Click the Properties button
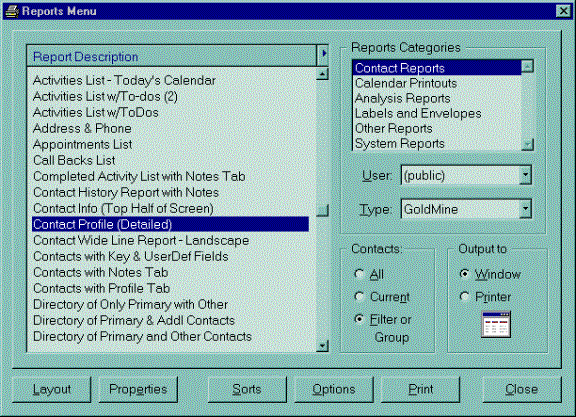Image resolution: width=576 pixels, height=417 pixels. point(138,389)
